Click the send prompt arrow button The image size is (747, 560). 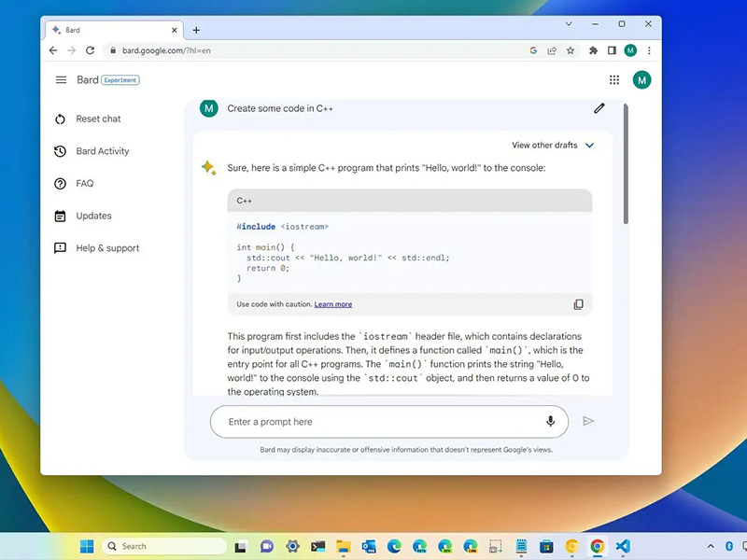(588, 421)
